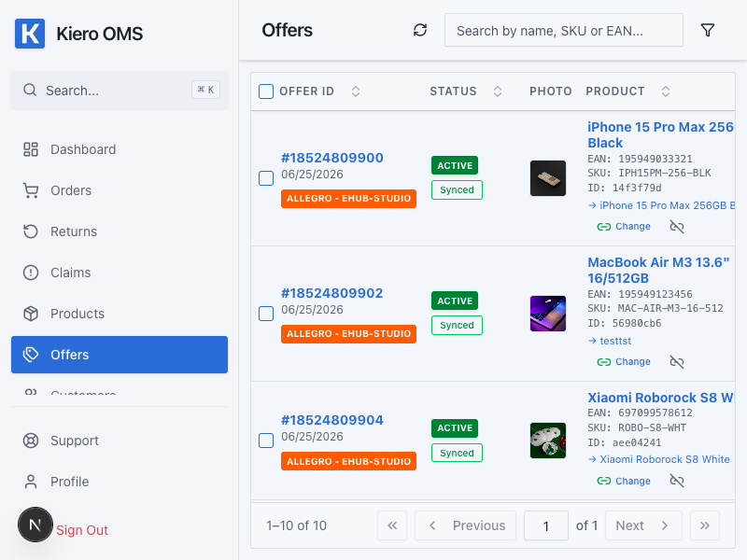The width and height of the screenshot is (747, 560).
Task: Select Offers in sidebar
Action: tap(120, 355)
